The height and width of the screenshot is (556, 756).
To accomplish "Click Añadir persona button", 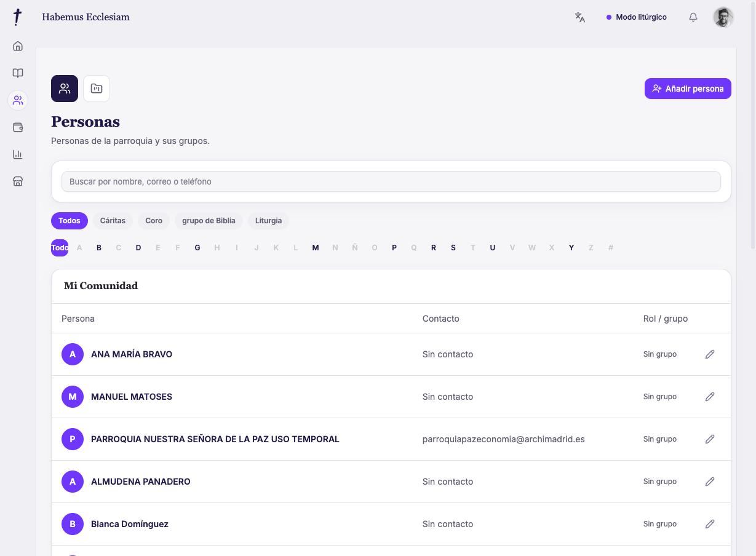I will (x=688, y=89).
